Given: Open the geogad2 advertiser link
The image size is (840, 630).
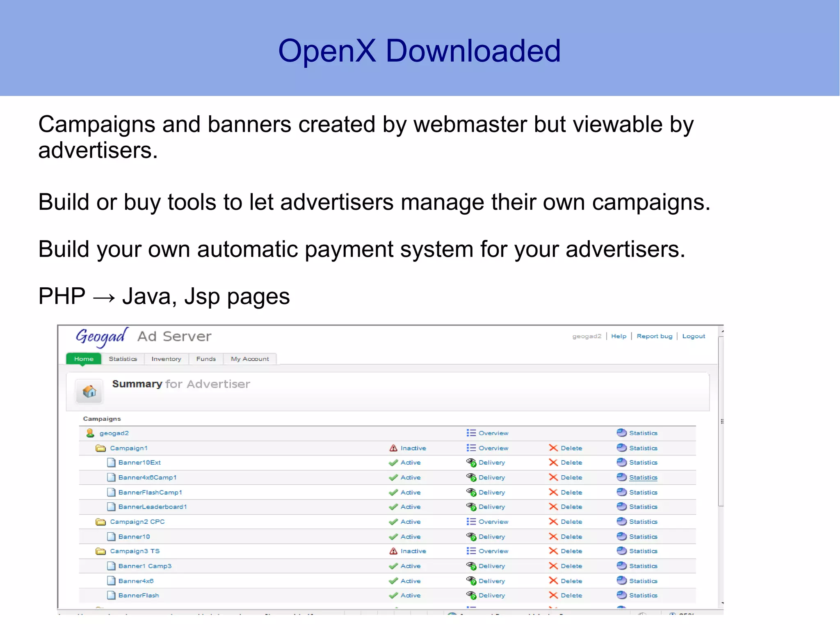Looking at the screenshot, I should click(114, 433).
